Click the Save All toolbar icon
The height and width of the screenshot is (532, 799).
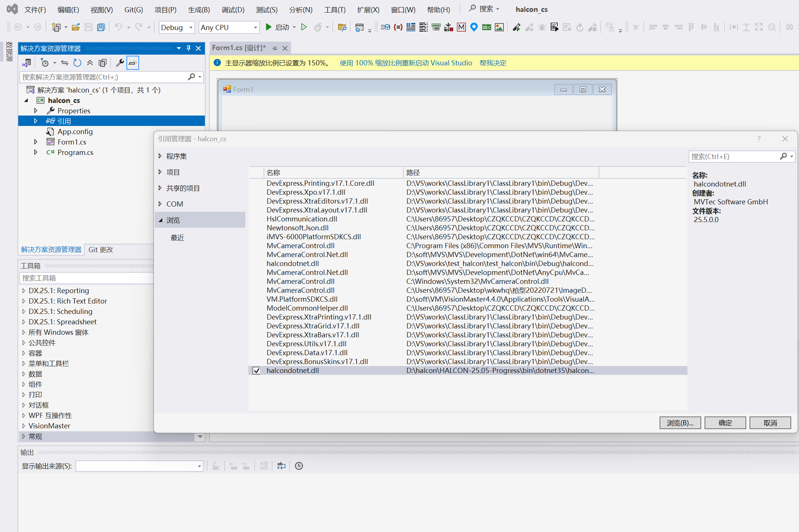click(101, 27)
